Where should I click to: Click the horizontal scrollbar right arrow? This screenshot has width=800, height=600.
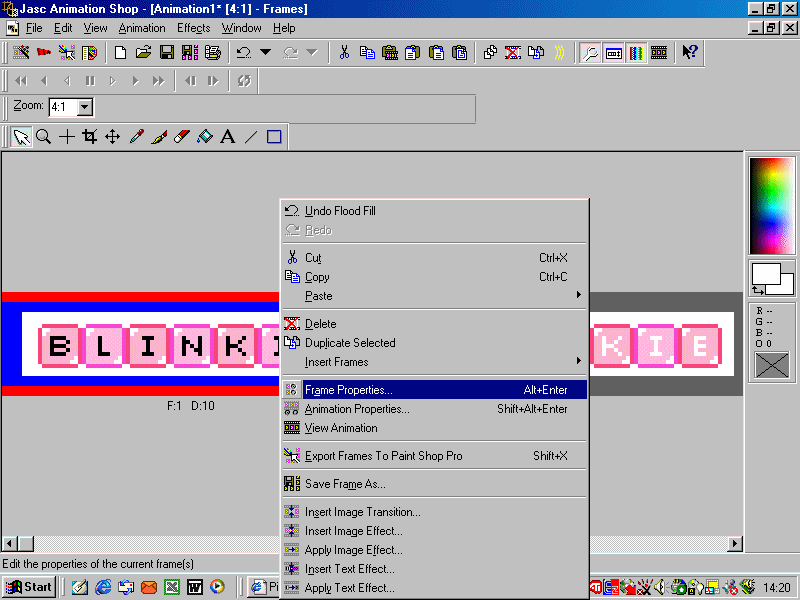pyautogui.click(x=734, y=543)
